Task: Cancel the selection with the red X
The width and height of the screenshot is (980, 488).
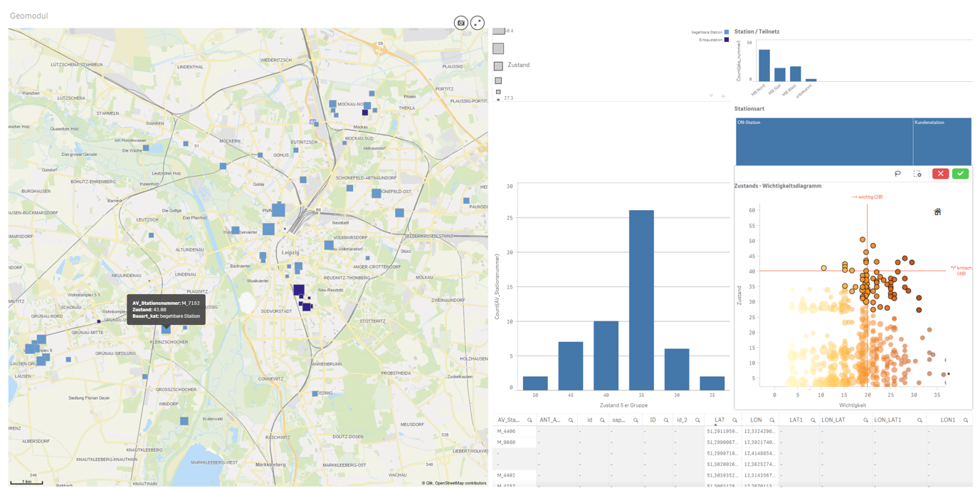Action: pos(940,174)
